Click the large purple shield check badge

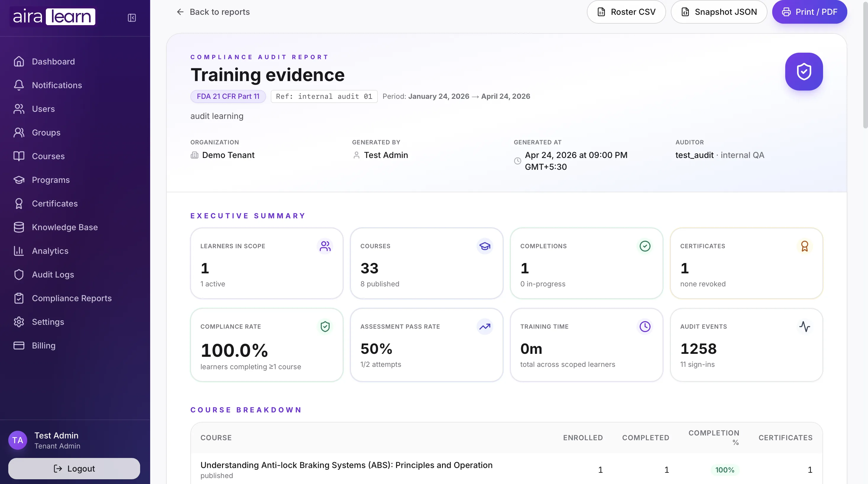pos(804,72)
